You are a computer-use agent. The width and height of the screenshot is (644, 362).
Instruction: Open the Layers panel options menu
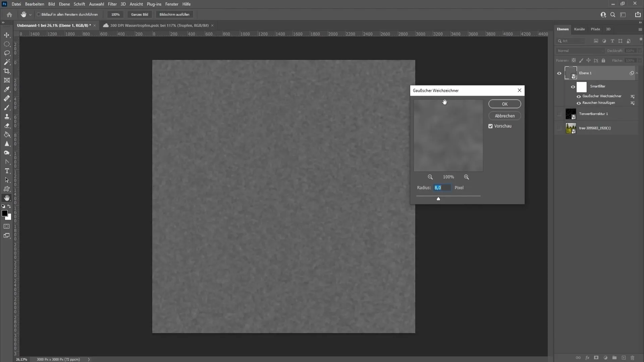point(640,29)
